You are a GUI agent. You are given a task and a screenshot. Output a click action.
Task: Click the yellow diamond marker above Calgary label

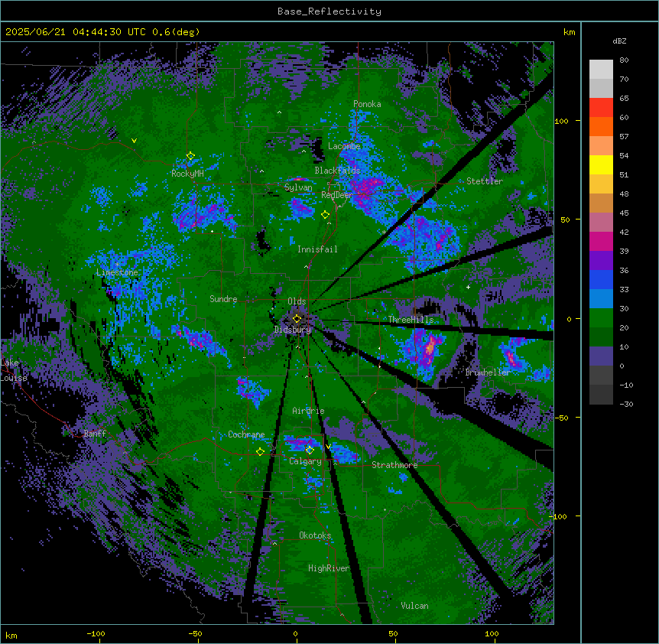click(x=310, y=450)
